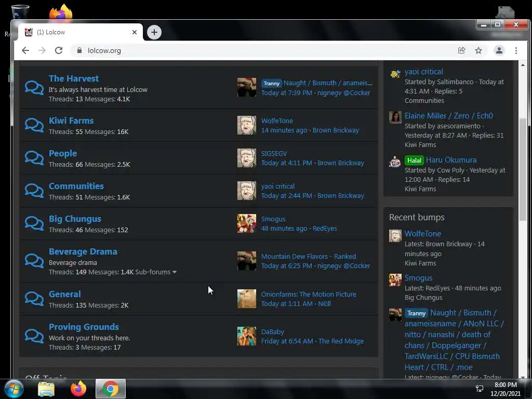532x399 pixels.
Task: Open the SIGSEGV thread link
Action: [x=274, y=154]
